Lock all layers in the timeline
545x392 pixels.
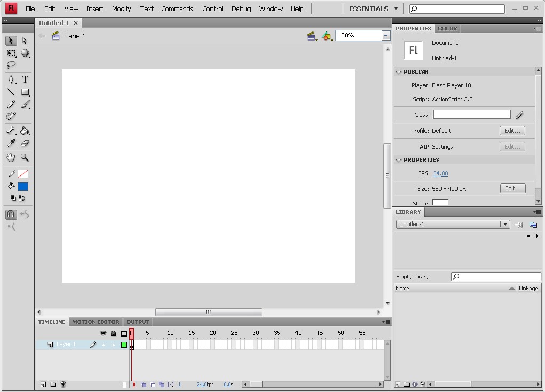[113, 333]
